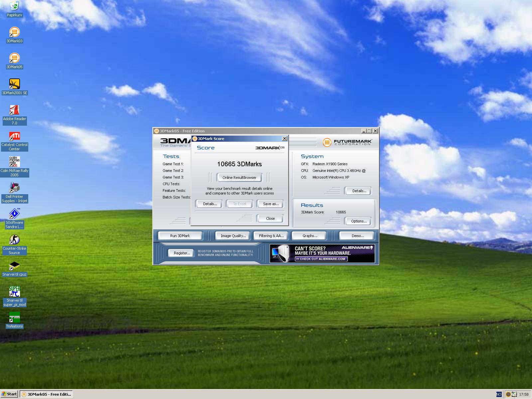Select the Colin McRae Rally 2005 icon
This screenshot has width=532, height=399.
[14, 167]
